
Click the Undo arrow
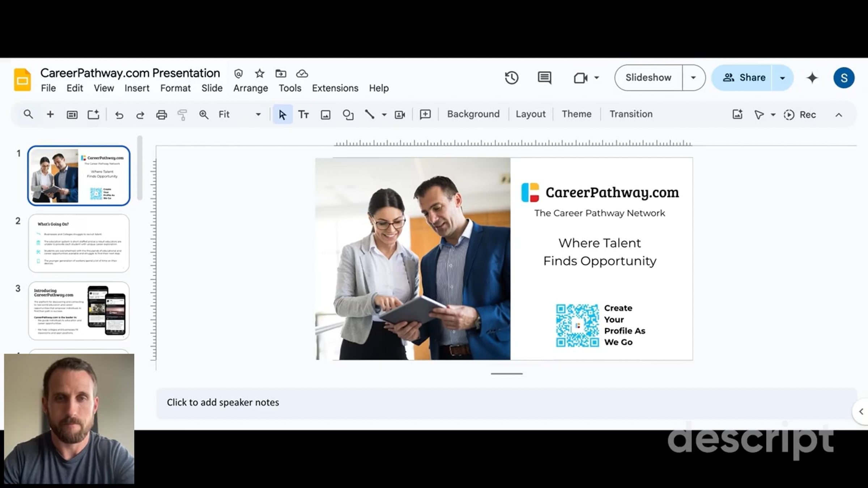tap(119, 115)
